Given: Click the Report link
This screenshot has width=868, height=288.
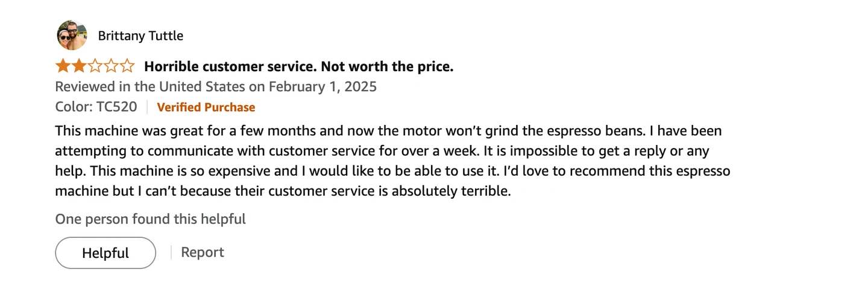Looking at the screenshot, I should click(x=203, y=252).
